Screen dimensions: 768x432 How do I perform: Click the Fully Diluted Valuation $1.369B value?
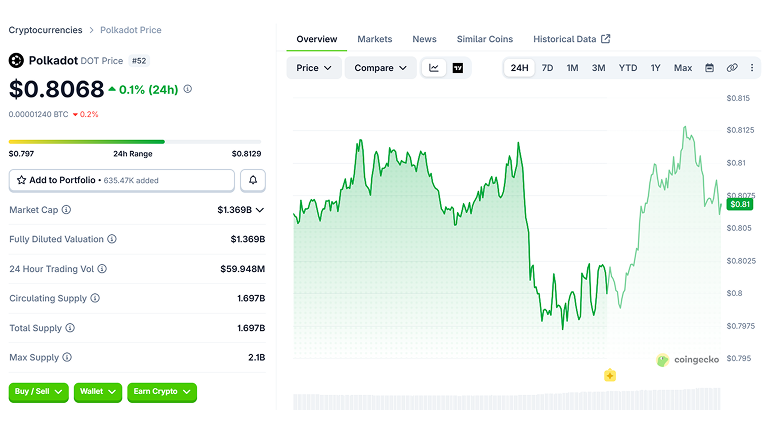(x=248, y=239)
